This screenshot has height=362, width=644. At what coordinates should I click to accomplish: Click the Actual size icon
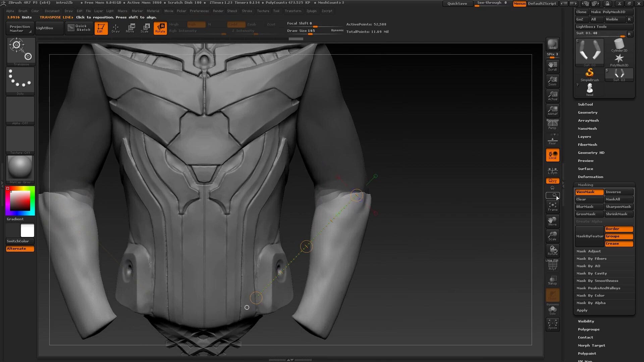552,96
